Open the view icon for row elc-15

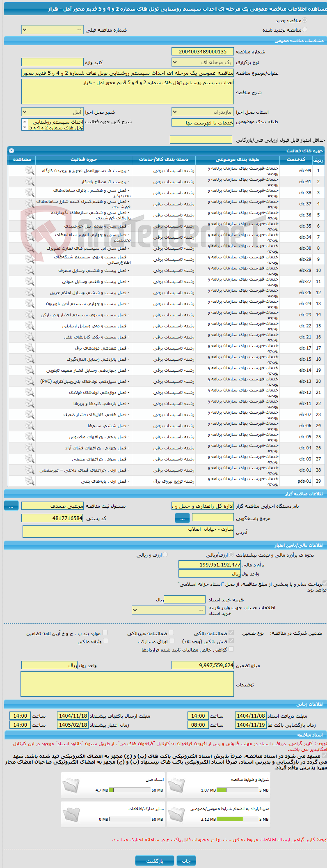click(30, 359)
